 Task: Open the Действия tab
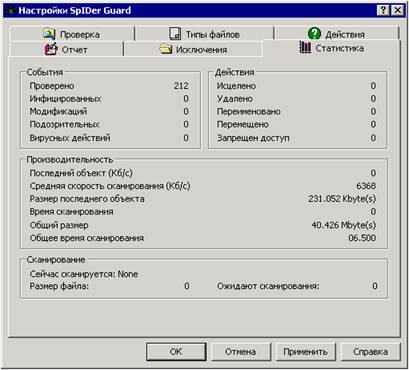[336, 34]
